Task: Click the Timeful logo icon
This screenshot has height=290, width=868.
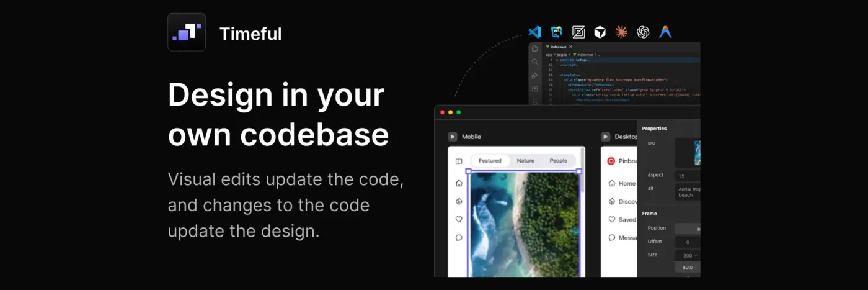Action: [187, 32]
